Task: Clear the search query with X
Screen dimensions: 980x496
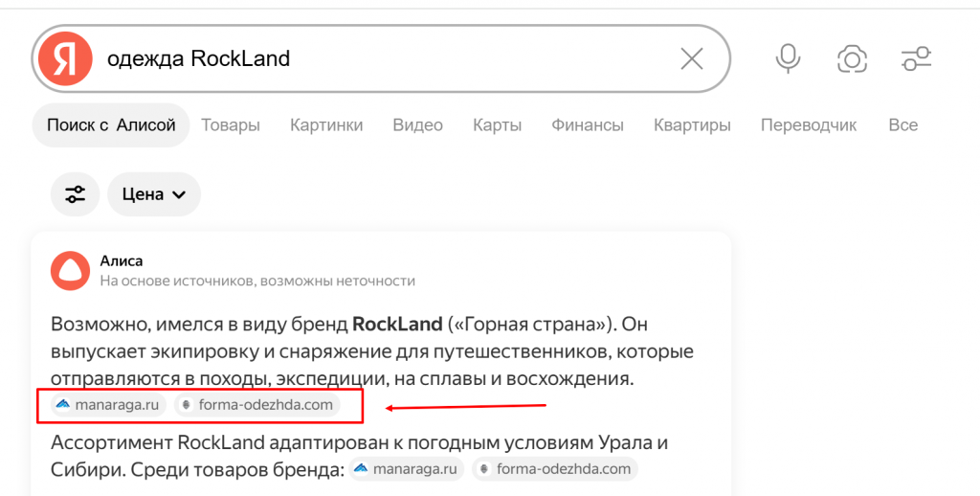Action: pos(691,59)
